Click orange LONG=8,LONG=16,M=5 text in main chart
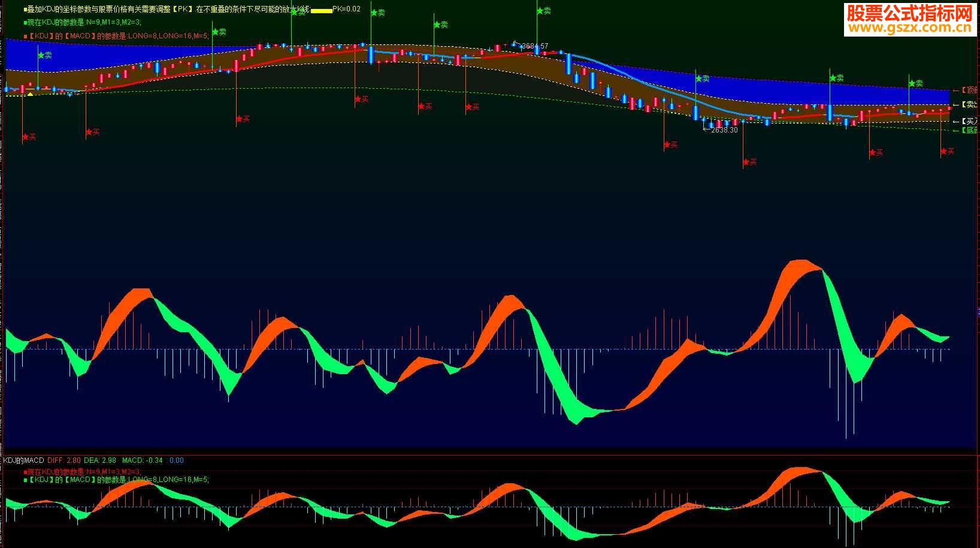Image resolution: width=980 pixels, height=548 pixels. (x=116, y=35)
